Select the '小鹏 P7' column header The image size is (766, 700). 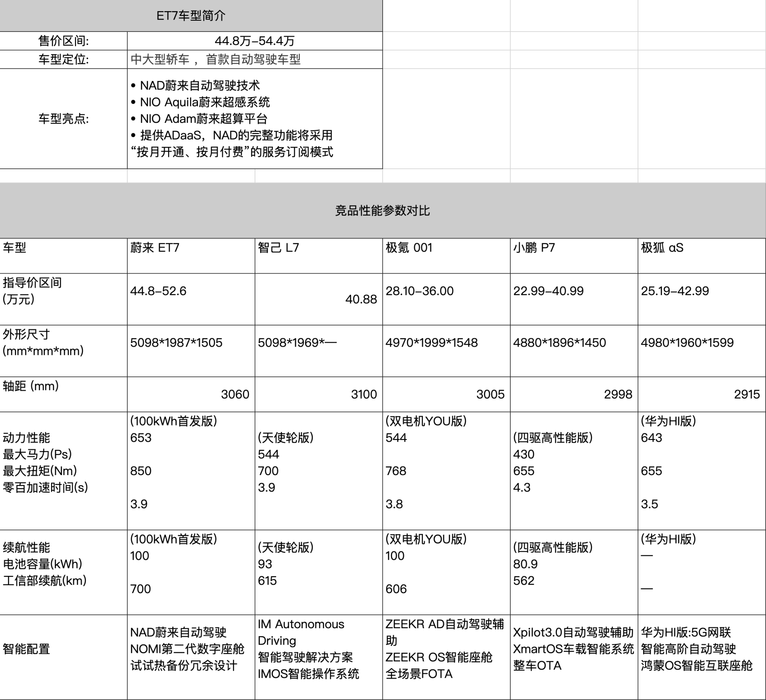point(574,256)
